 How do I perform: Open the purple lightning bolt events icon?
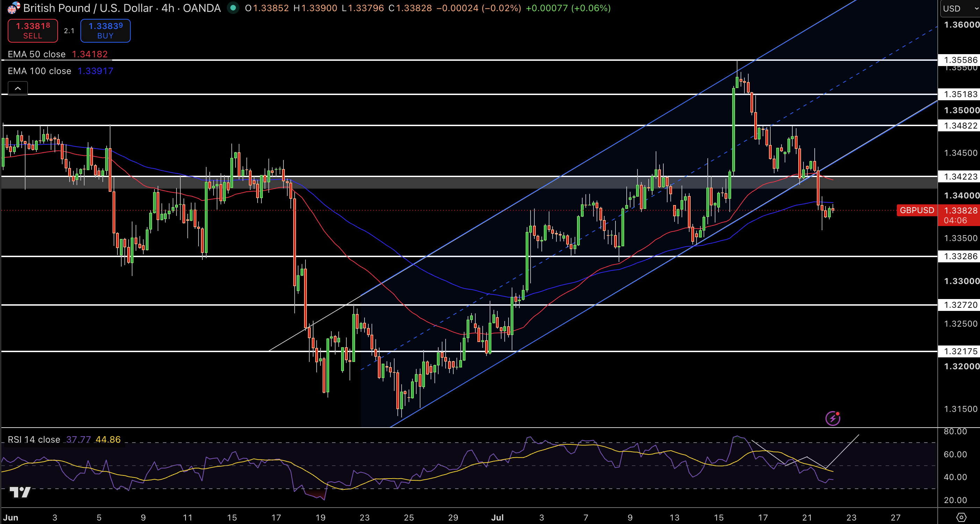tap(833, 418)
